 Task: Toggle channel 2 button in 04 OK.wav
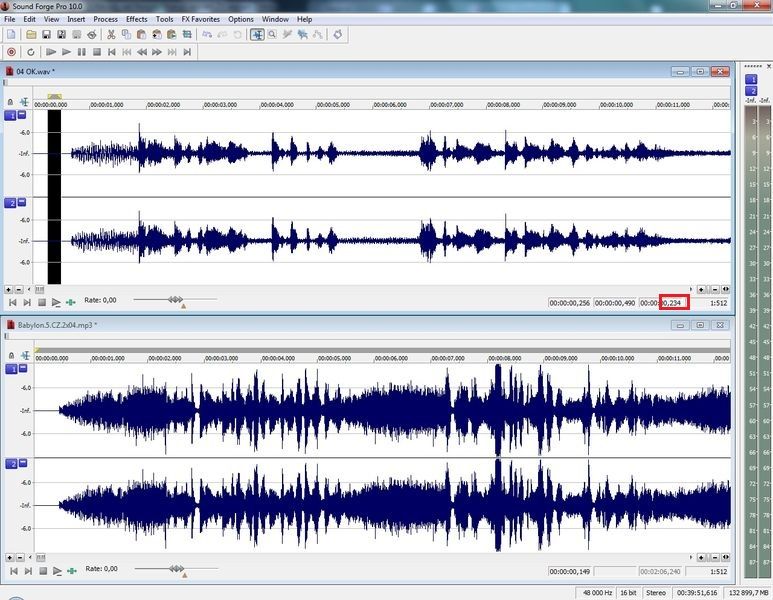pos(10,203)
